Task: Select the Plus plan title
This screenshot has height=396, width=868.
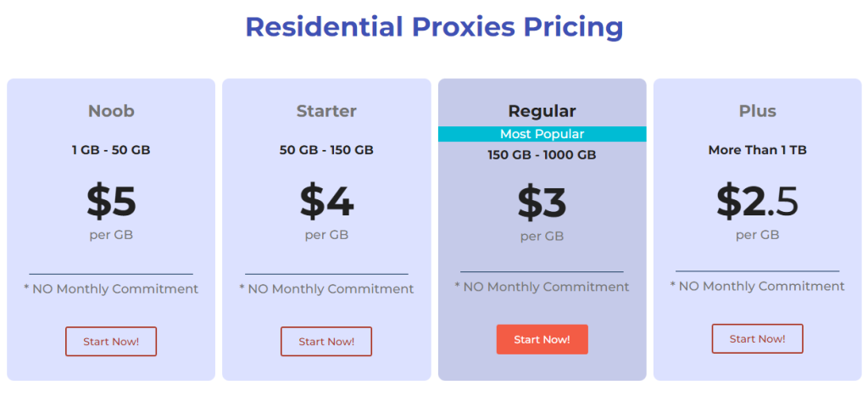Action: click(757, 111)
